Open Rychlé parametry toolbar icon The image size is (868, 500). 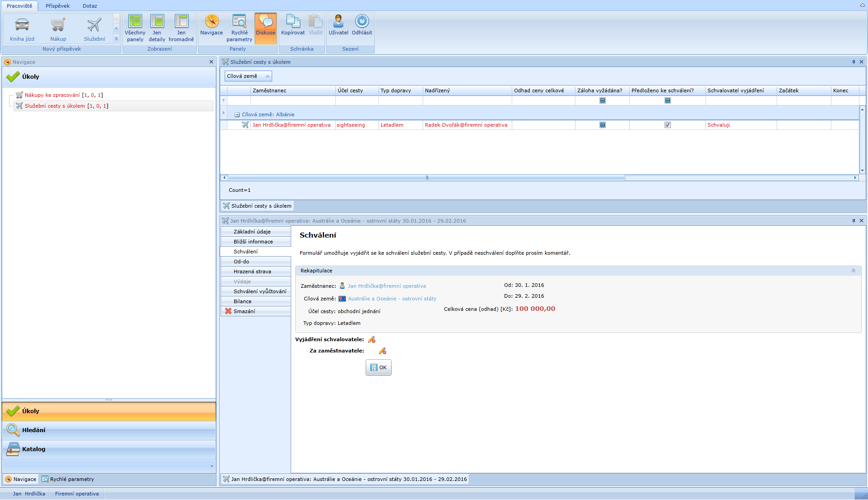pos(239,21)
